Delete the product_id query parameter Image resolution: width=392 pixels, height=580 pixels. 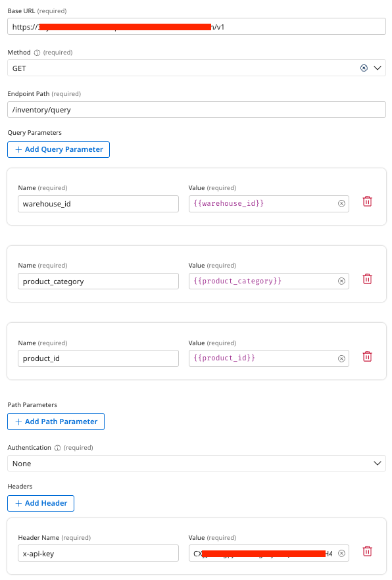coord(367,356)
